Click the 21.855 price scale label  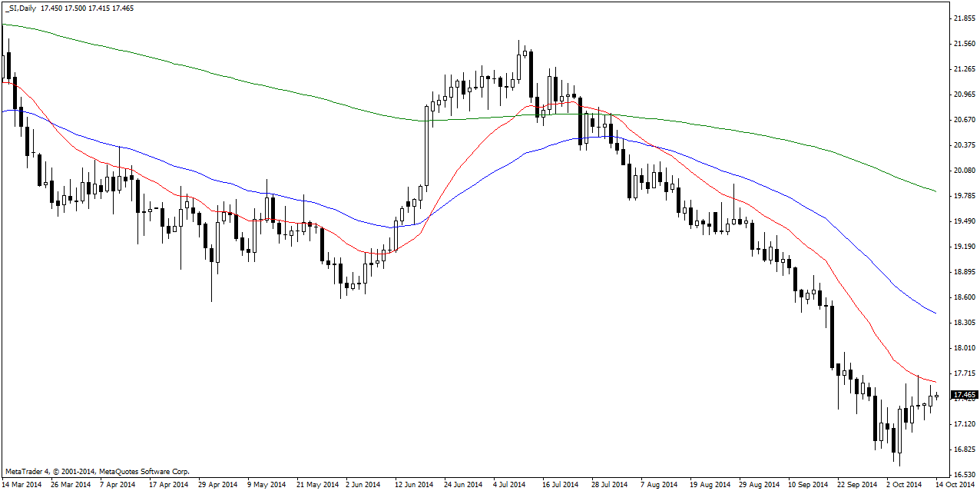[962, 18]
